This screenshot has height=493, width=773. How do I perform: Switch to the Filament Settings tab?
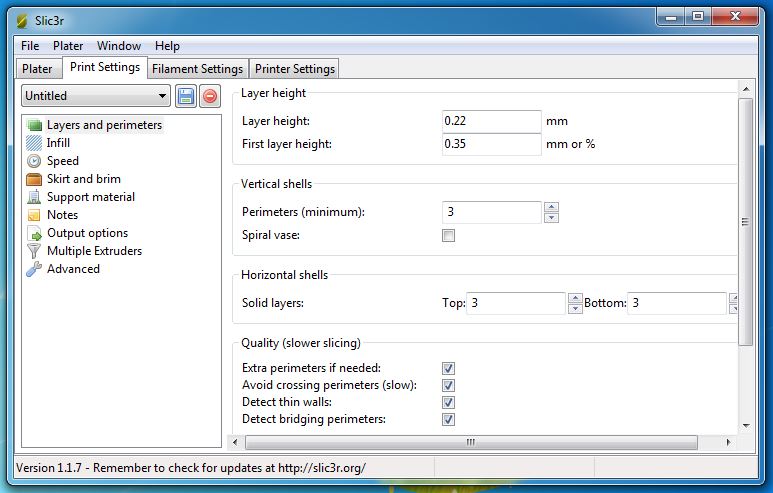pos(198,69)
